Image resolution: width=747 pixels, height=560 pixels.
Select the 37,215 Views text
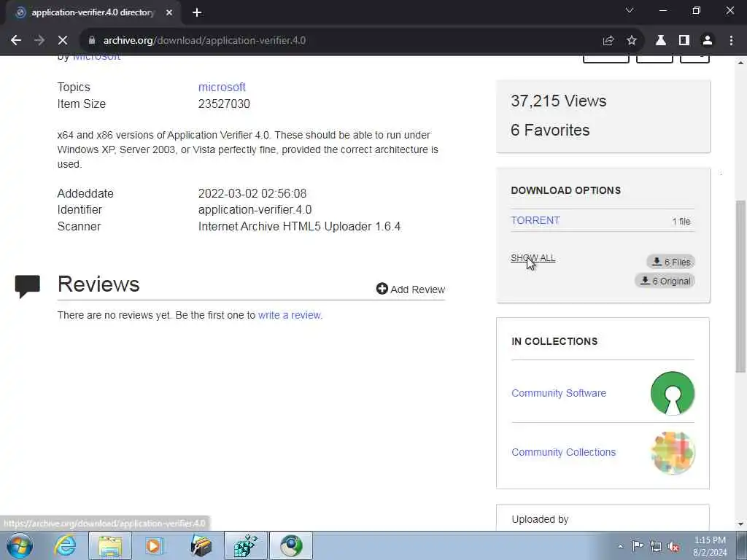558,101
